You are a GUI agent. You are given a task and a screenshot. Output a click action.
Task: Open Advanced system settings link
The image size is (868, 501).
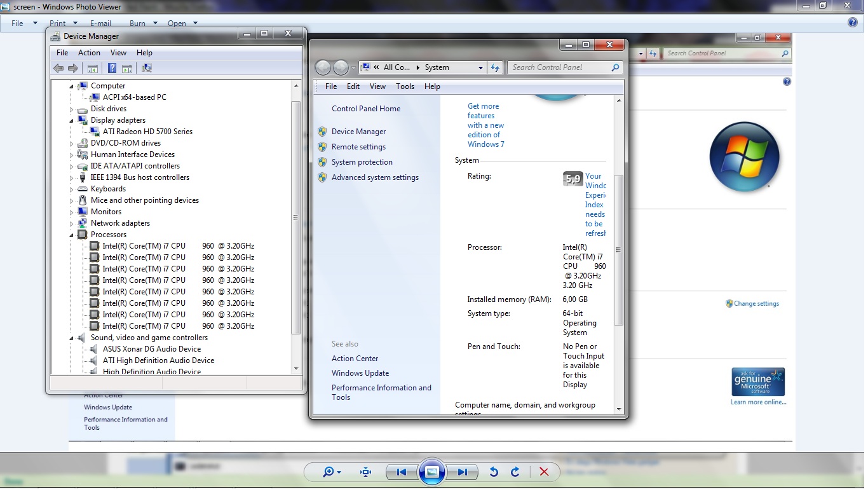[375, 177]
